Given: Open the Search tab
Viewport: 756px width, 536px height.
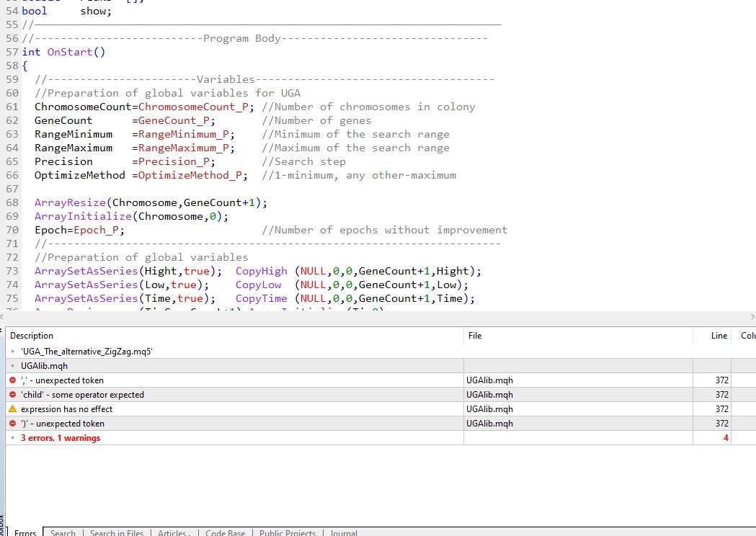Looking at the screenshot, I should (x=63, y=532).
